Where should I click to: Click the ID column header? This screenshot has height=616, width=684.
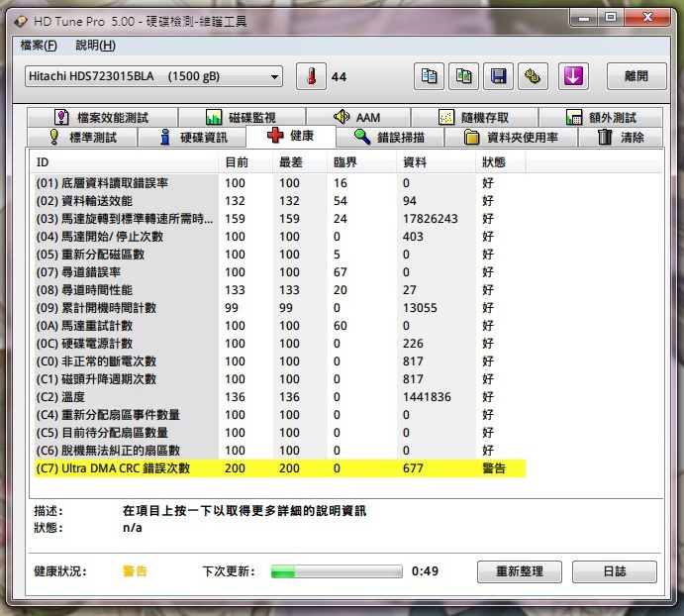click(x=124, y=162)
